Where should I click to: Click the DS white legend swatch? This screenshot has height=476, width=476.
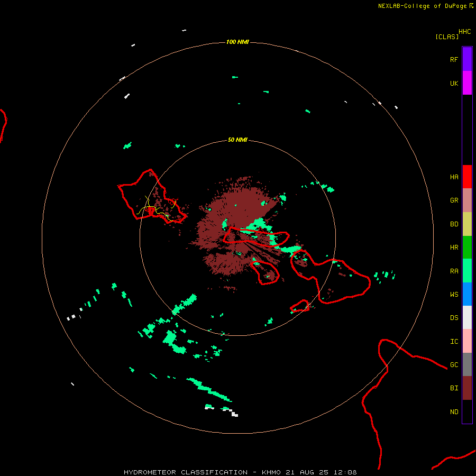(x=467, y=317)
